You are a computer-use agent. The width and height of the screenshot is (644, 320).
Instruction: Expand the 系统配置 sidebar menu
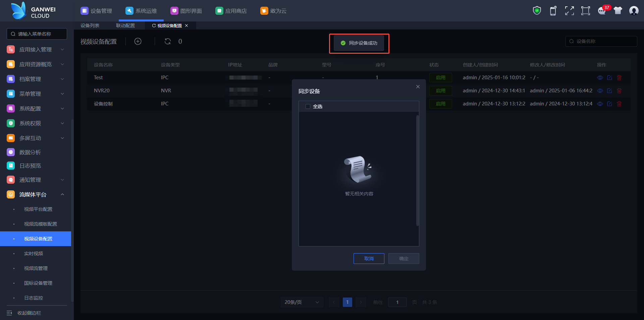click(x=36, y=108)
